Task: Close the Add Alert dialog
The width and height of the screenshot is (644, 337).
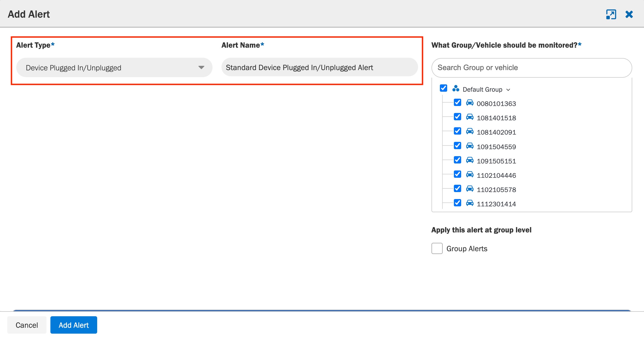Action: coord(629,14)
